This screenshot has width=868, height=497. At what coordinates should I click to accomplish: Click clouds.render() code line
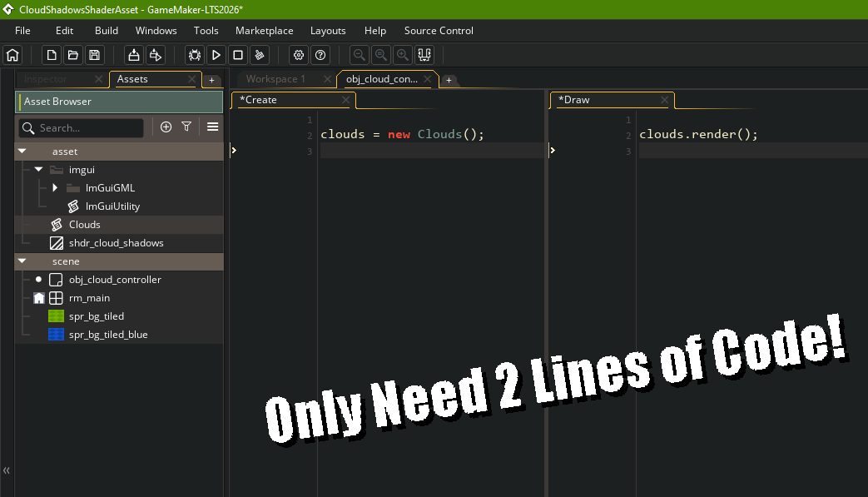pyautogui.click(x=698, y=134)
